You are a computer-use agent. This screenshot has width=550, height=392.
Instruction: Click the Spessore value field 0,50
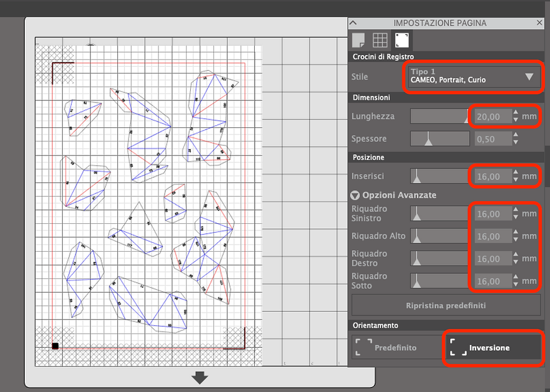tap(493, 139)
